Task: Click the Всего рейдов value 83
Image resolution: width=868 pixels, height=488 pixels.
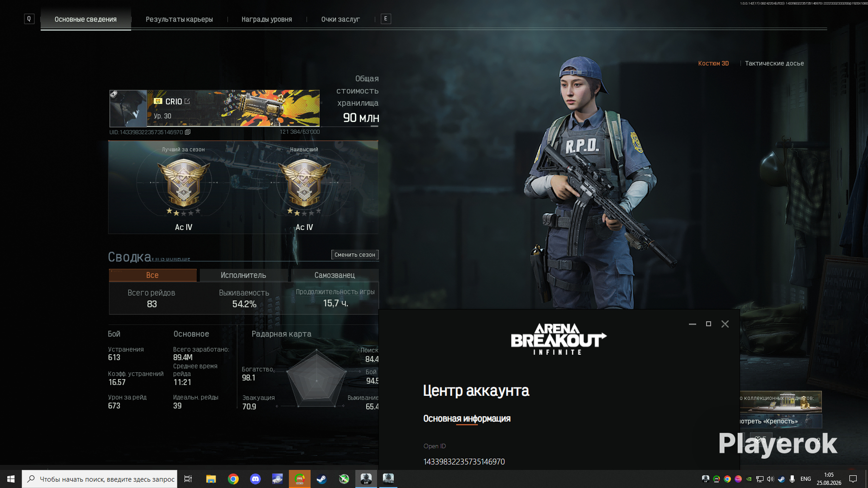Action: click(x=152, y=304)
